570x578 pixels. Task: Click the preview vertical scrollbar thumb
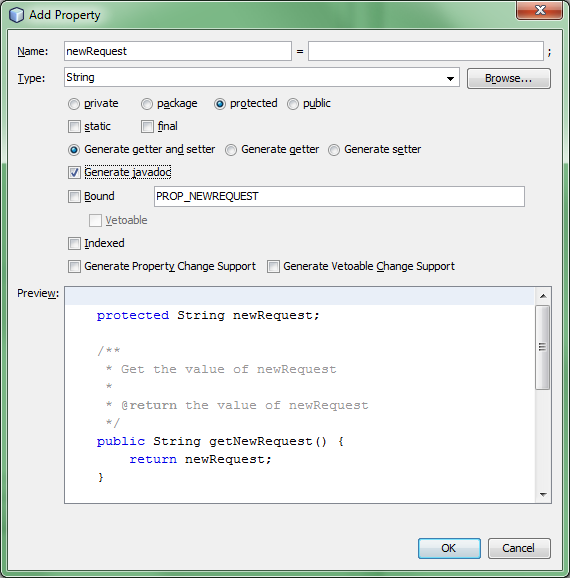pos(543,347)
